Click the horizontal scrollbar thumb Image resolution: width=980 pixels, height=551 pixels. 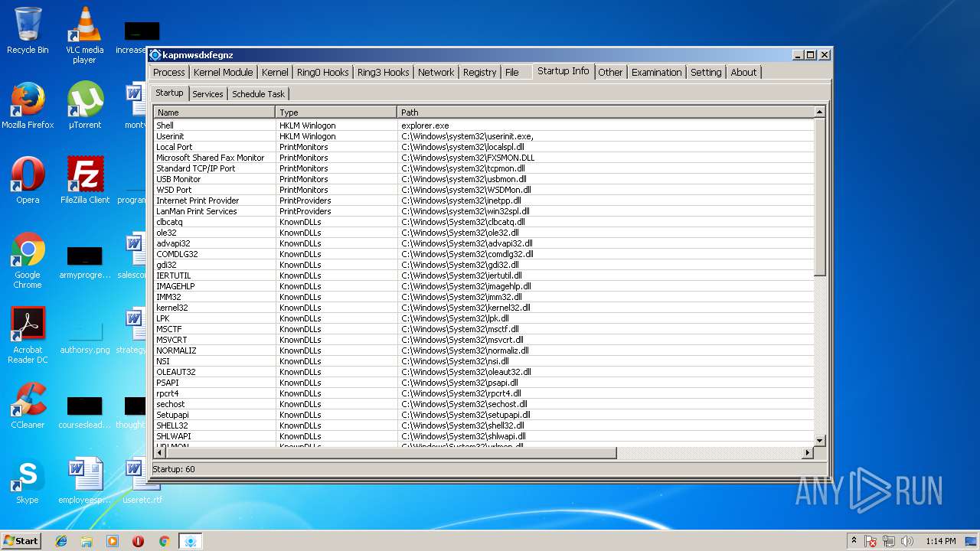click(390, 453)
